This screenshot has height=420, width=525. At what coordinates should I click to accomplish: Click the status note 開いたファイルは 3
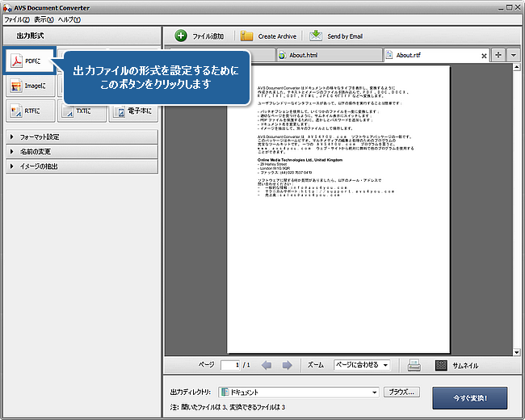(x=228, y=407)
